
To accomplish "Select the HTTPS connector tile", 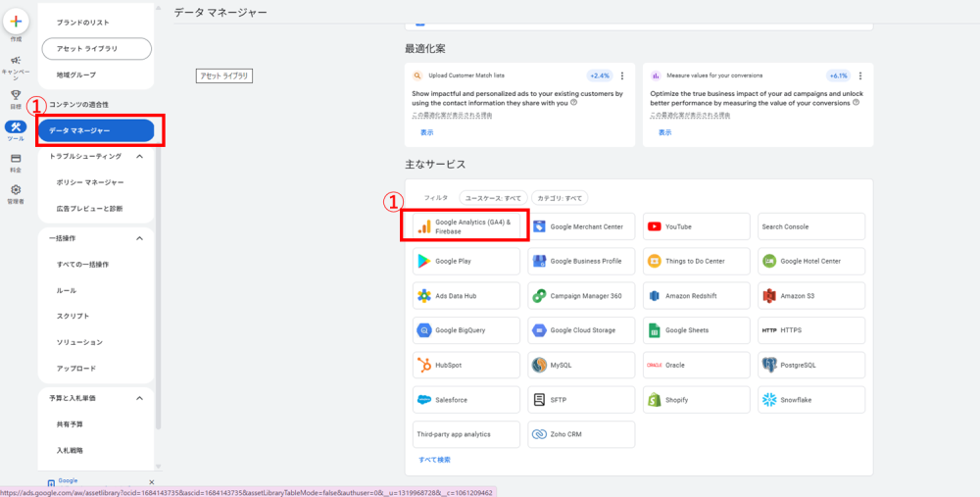I will click(x=811, y=330).
